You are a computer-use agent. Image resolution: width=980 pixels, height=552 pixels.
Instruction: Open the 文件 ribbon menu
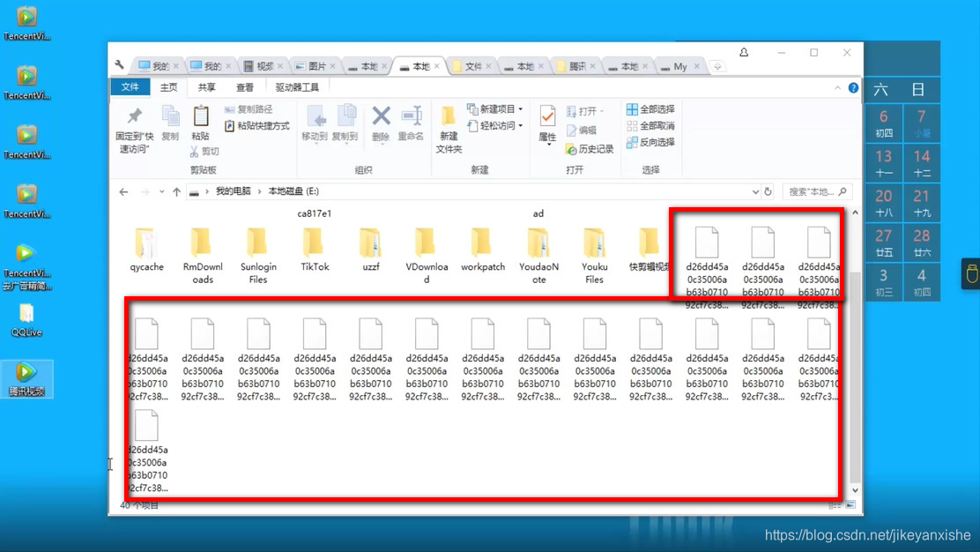pyautogui.click(x=130, y=87)
